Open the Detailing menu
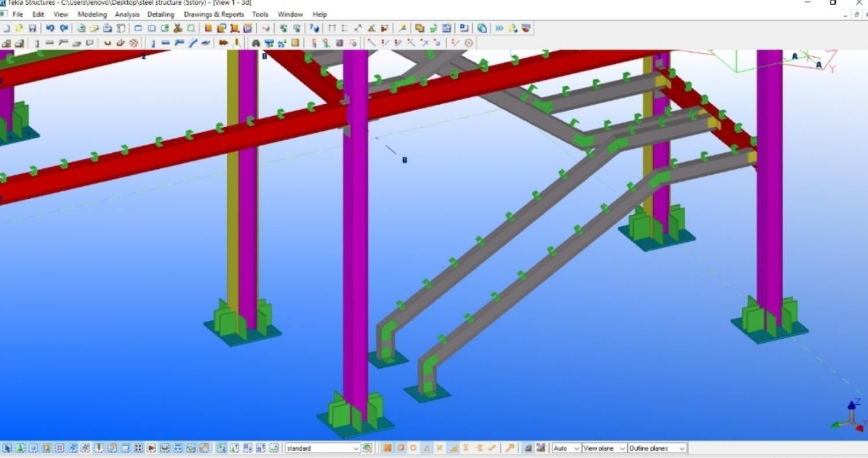 (x=161, y=14)
